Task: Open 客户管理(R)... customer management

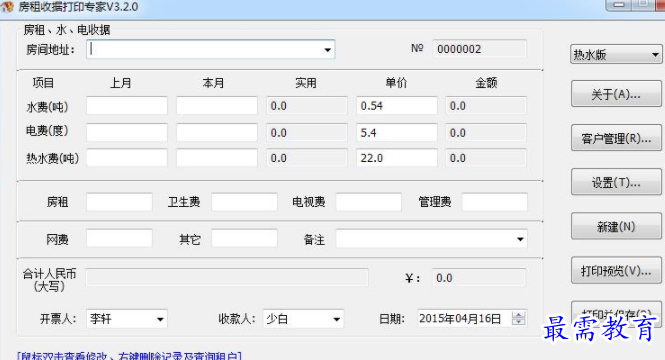Action: coord(616,138)
